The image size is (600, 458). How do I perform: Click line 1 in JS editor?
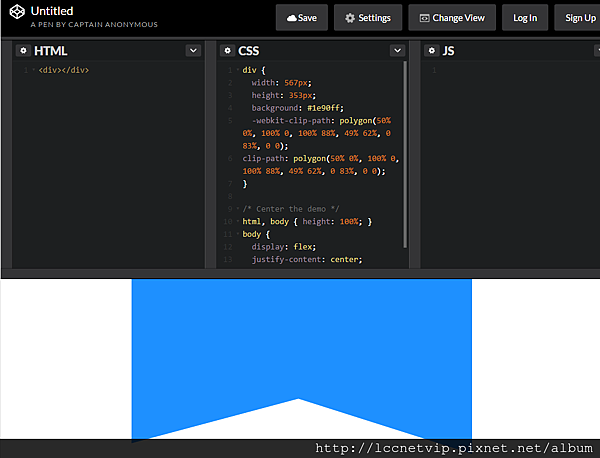point(434,70)
